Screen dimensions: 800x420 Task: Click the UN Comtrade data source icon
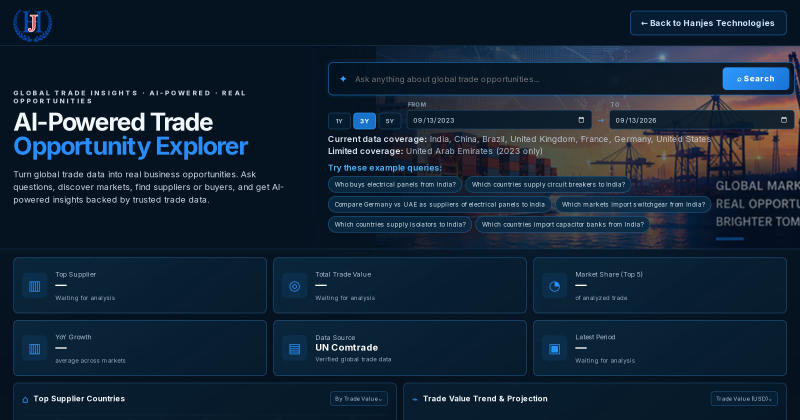click(x=294, y=349)
